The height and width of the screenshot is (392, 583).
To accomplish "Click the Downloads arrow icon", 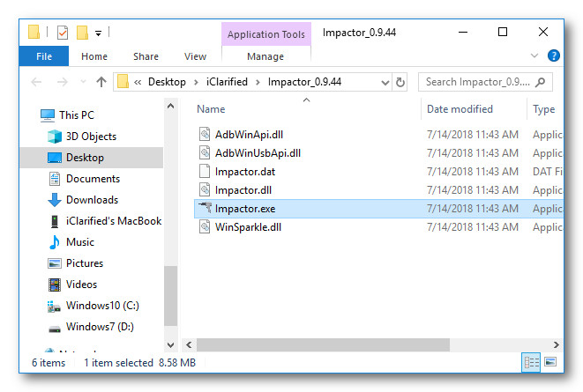I will tap(55, 200).
